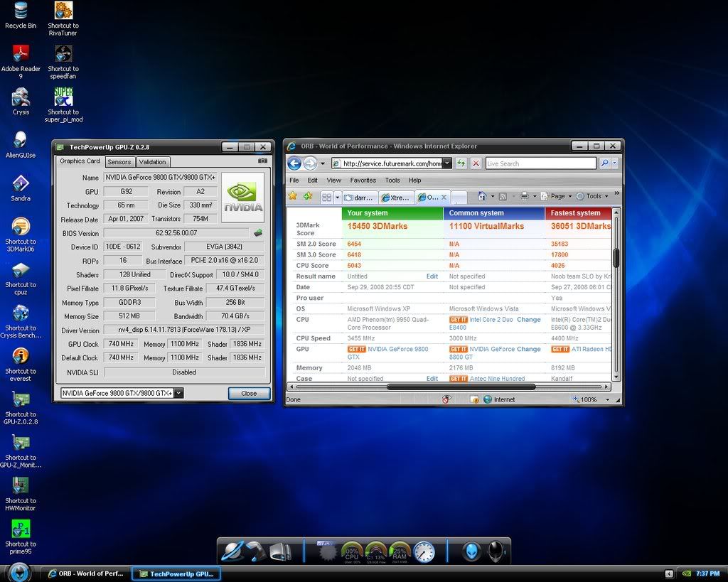The width and height of the screenshot is (728, 582).
Task: Expand the address bar URL history dropdown
Action: pos(446,163)
